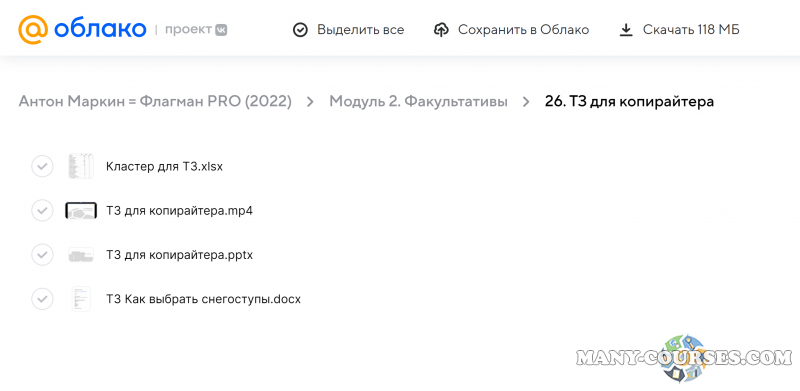Open the ТЗ для копирайтера.pptx presentation thumbnail
This screenshot has width=800, height=391.
pos(81,255)
